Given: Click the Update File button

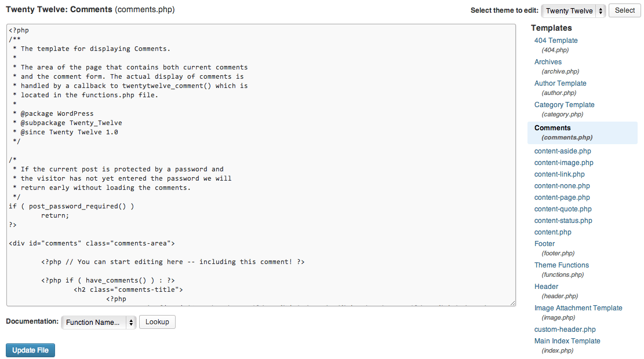Looking at the screenshot, I should pyautogui.click(x=30, y=350).
